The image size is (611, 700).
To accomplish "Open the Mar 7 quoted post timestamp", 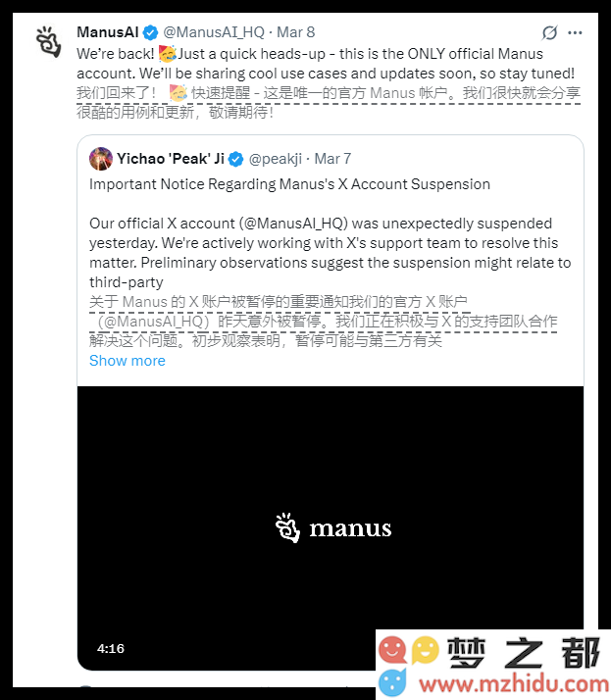I will [332, 159].
